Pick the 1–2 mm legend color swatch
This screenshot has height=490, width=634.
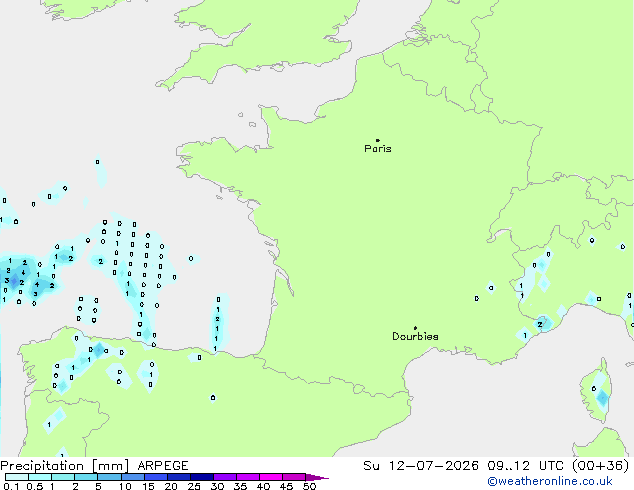click(63, 477)
